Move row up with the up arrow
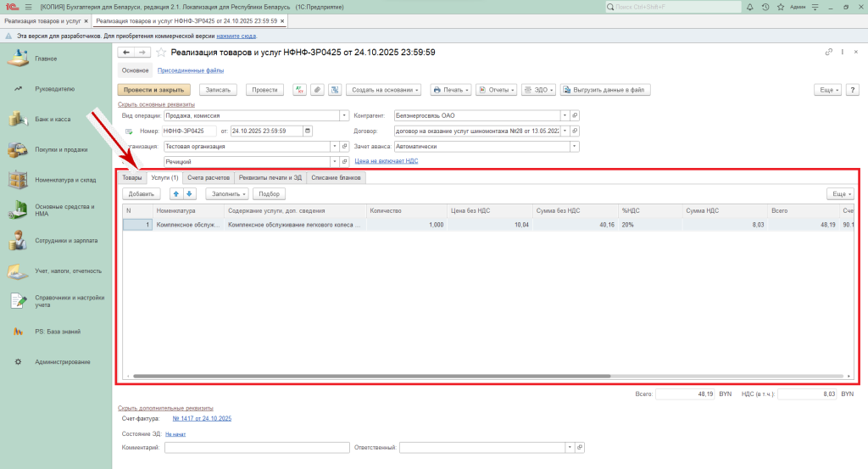The width and height of the screenshot is (868, 469). coord(177,194)
